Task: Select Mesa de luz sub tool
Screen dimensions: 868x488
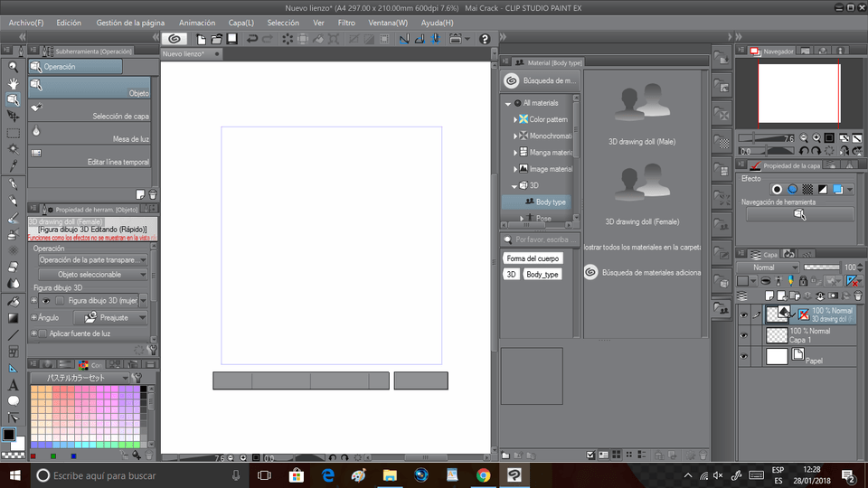Action: point(90,134)
